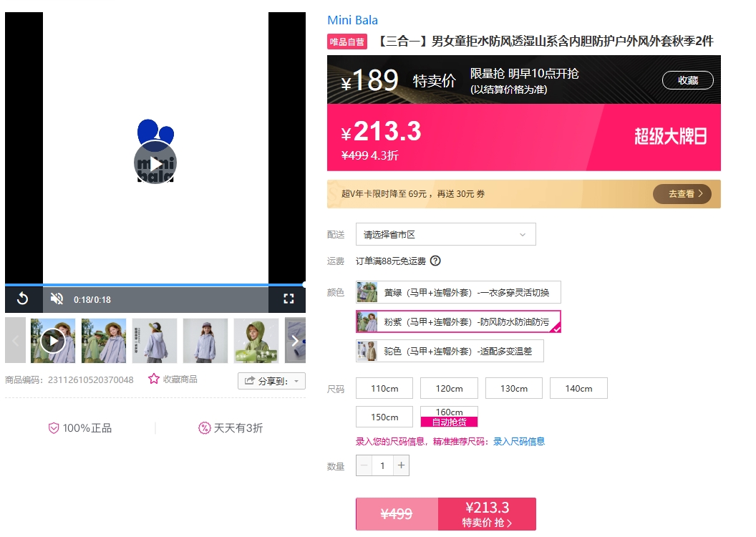Screen dimensions: 756x537
Task: Click the replay video icon
Action: (22, 299)
